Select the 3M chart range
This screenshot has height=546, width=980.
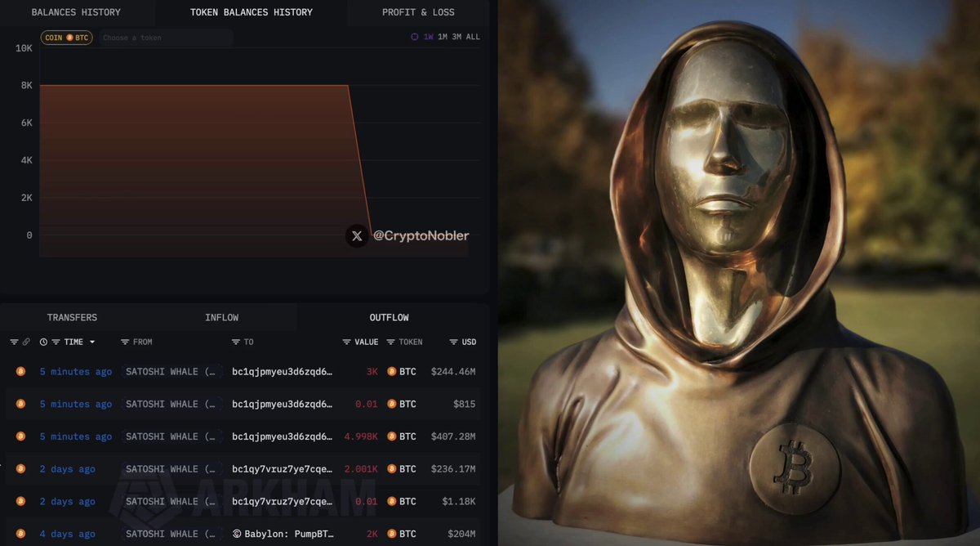(457, 37)
